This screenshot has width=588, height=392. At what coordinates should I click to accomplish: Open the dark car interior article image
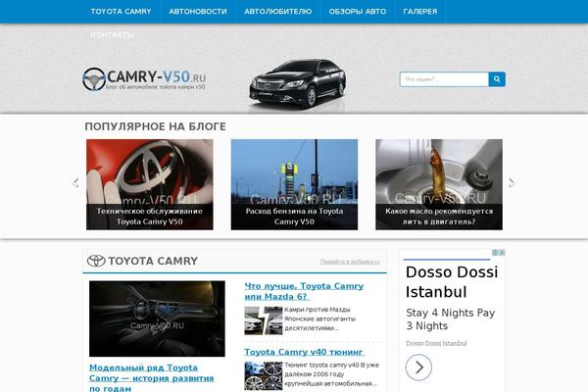(x=157, y=318)
